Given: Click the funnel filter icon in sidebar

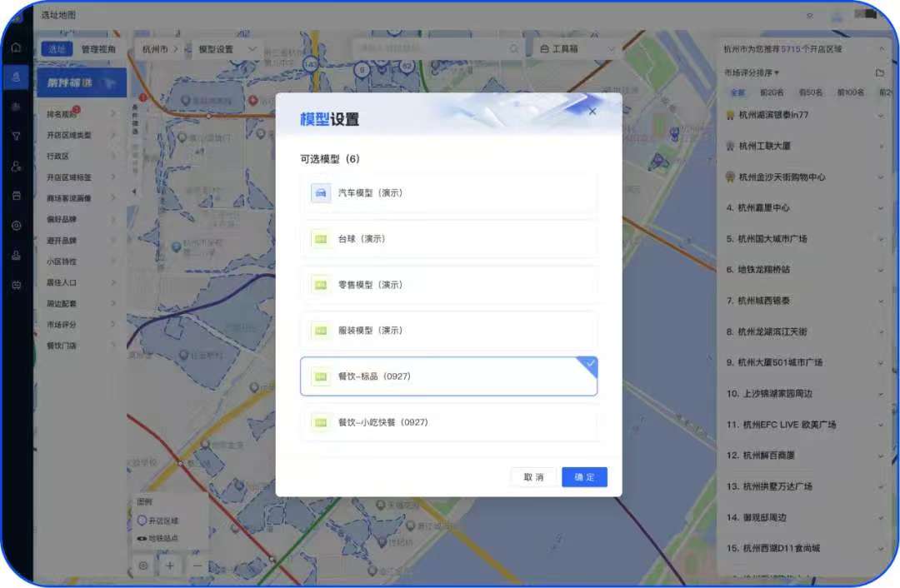Looking at the screenshot, I should point(16,136).
